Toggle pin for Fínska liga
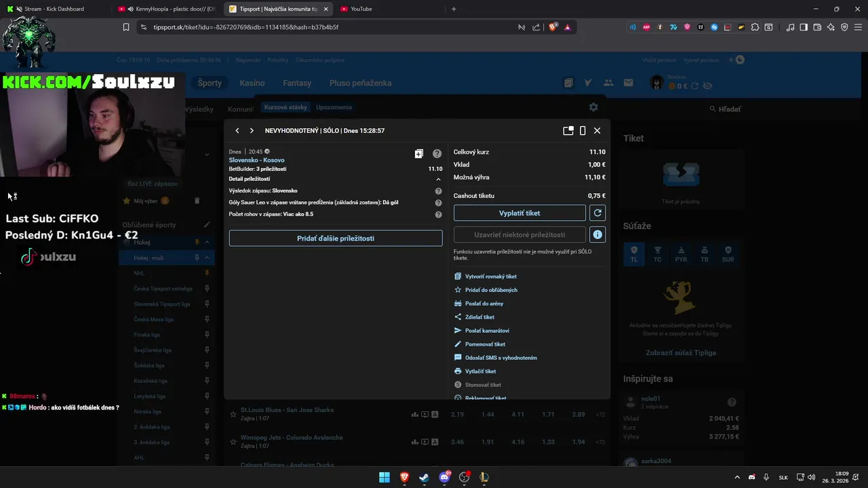 tap(207, 335)
